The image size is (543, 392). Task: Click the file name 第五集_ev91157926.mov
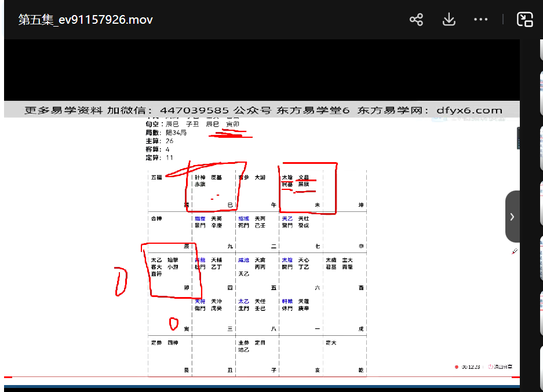tap(86, 20)
